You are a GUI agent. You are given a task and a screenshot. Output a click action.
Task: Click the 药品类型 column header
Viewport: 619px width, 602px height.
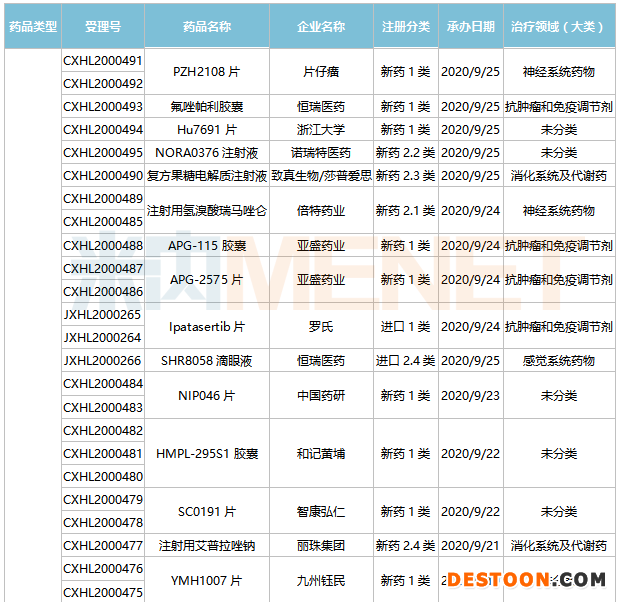point(32,26)
